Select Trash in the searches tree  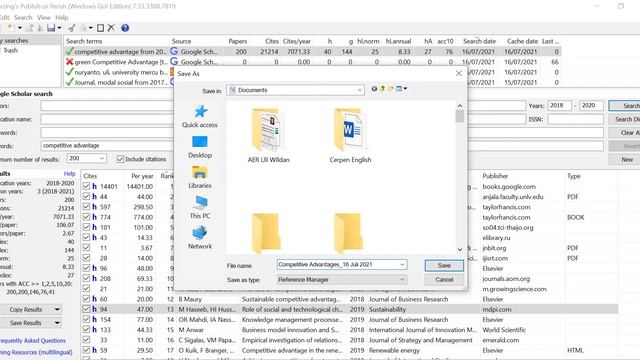pyautogui.click(x=10, y=50)
